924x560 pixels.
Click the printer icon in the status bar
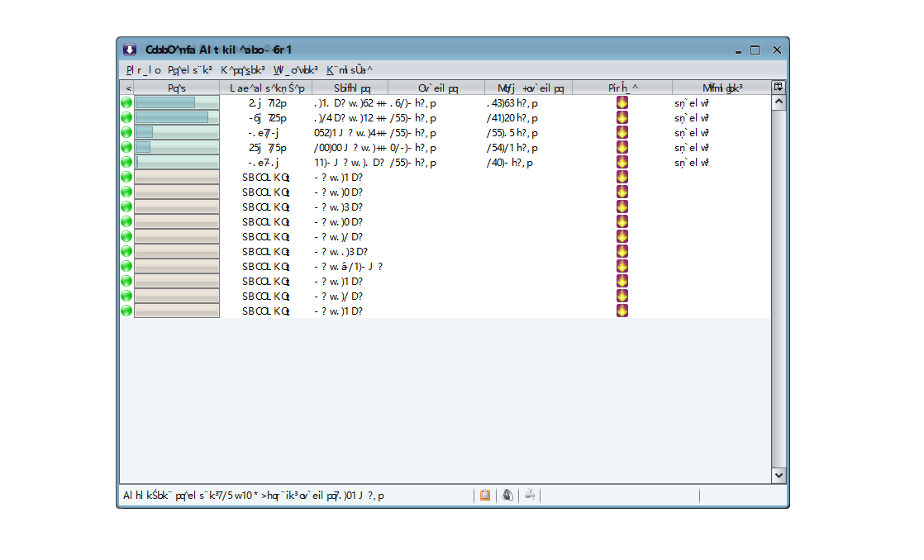(x=530, y=496)
